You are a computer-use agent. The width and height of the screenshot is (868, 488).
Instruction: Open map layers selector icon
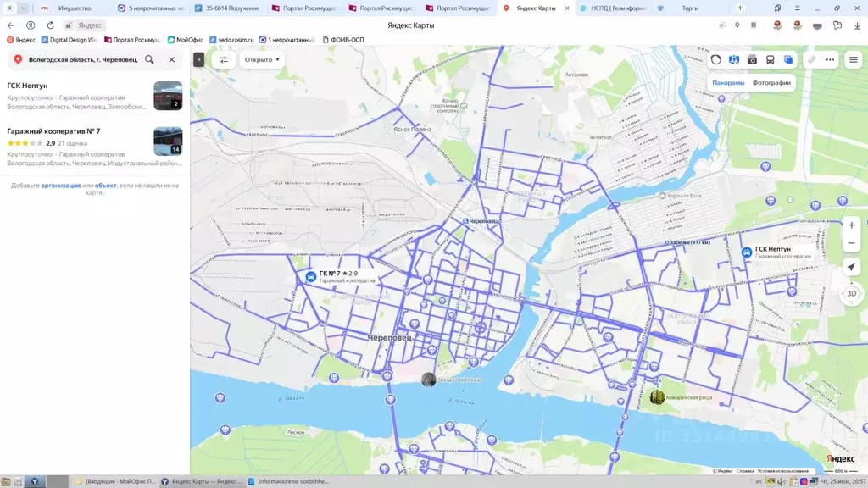point(788,60)
